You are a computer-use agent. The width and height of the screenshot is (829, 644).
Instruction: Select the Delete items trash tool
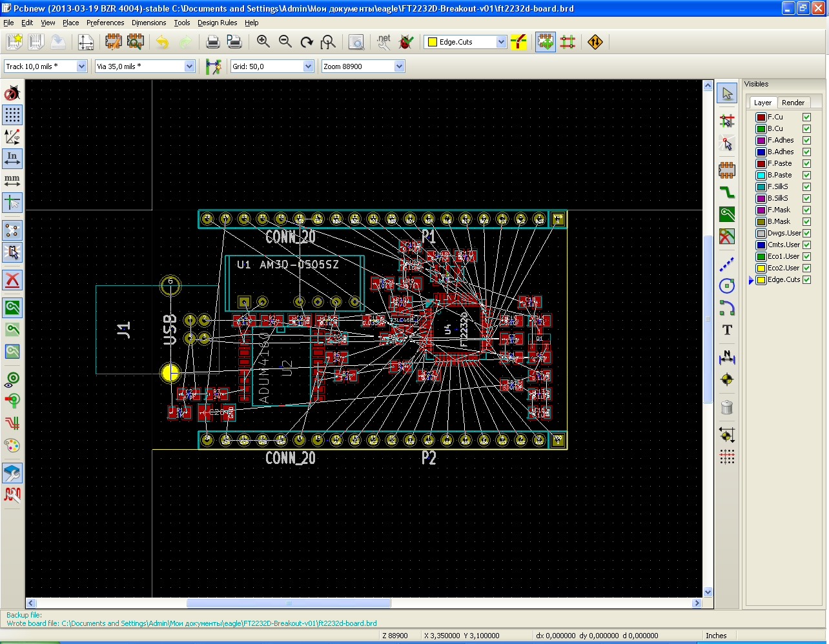coord(727,407)
